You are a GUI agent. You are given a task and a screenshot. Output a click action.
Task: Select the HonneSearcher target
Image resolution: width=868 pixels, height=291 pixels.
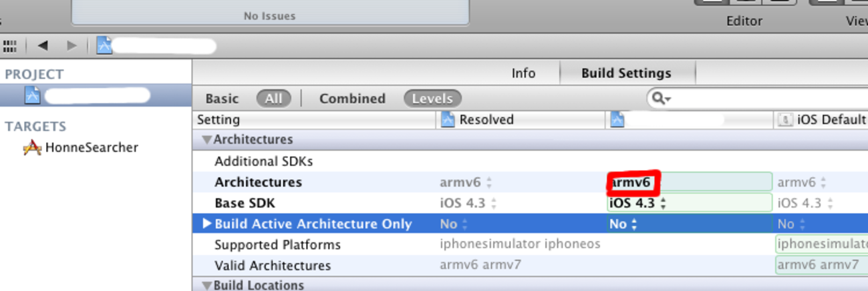91,148
